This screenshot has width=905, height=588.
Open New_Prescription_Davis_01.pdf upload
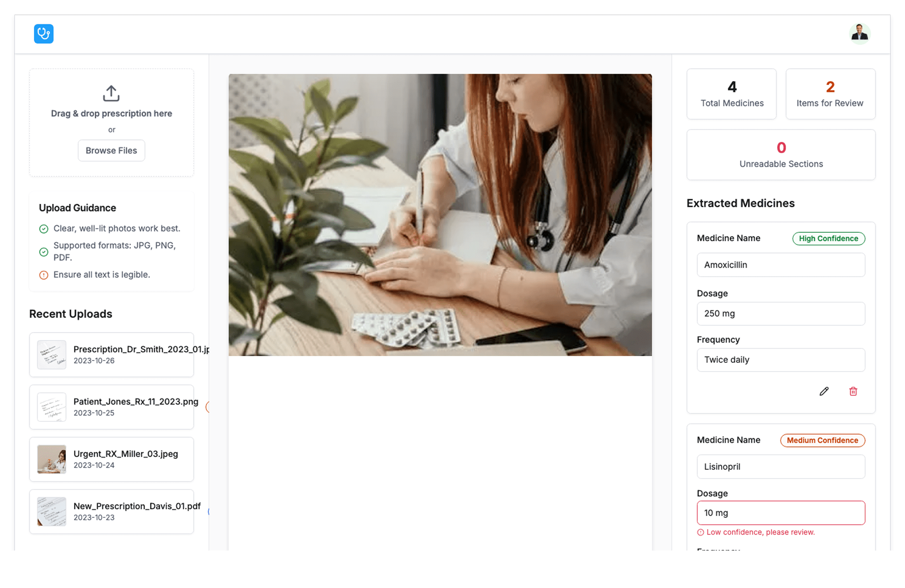point(112,512)
